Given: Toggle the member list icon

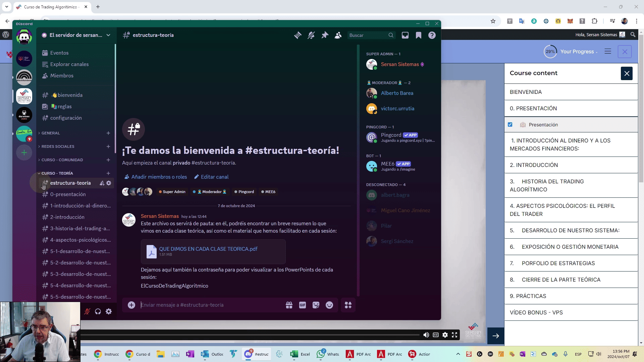Looking at the screenshot, I should tap(338, 35).
